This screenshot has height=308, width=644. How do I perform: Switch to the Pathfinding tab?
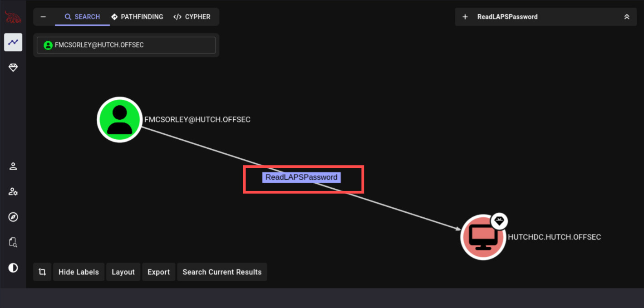(137, 17)
